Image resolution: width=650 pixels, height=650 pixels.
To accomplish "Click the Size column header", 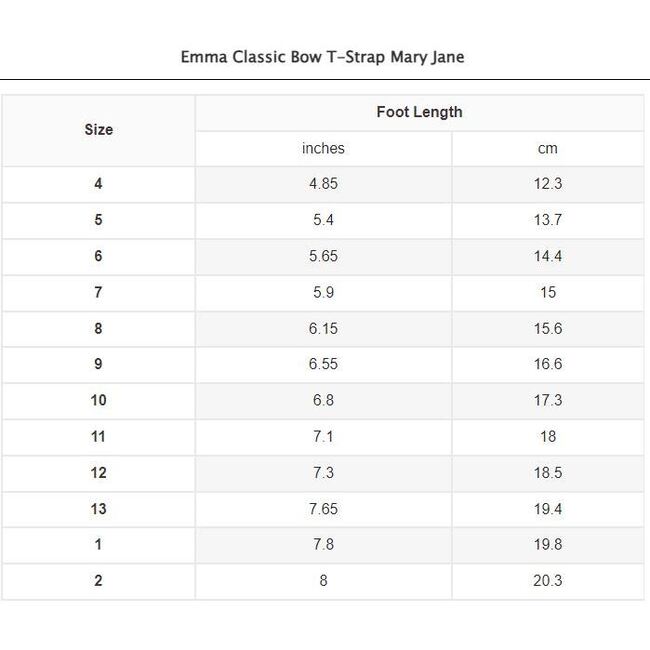I will (98, 130).
